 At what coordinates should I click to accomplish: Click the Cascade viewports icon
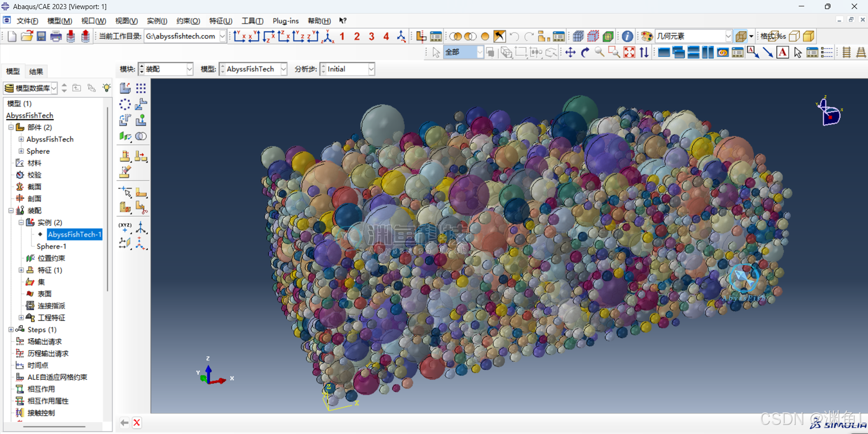click(x=678, y=53)
